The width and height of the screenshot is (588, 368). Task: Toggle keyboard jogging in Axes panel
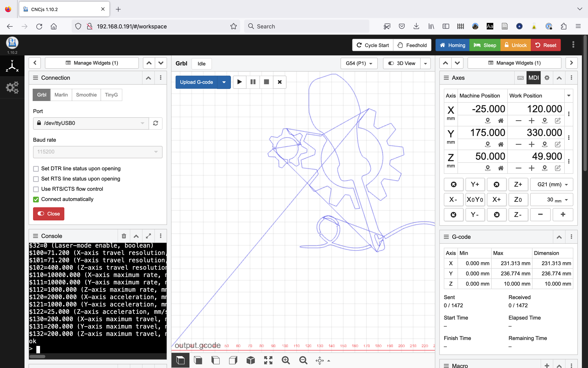[520, 78]
